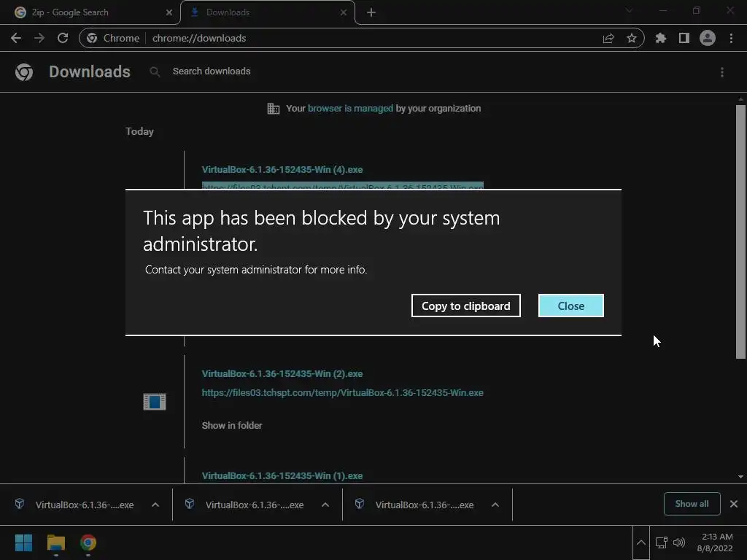The width and height of the screenshot is (747, 560).
Task: Click Show in folder link
Action: tap(232, 425)
